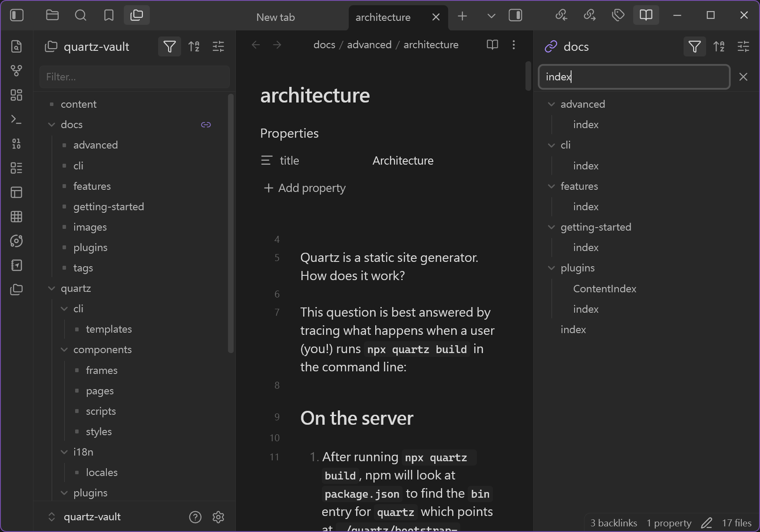This screenshot has width=760, height=532.
Task: Open the command palette terminal icon
Action: coord(17,119)
